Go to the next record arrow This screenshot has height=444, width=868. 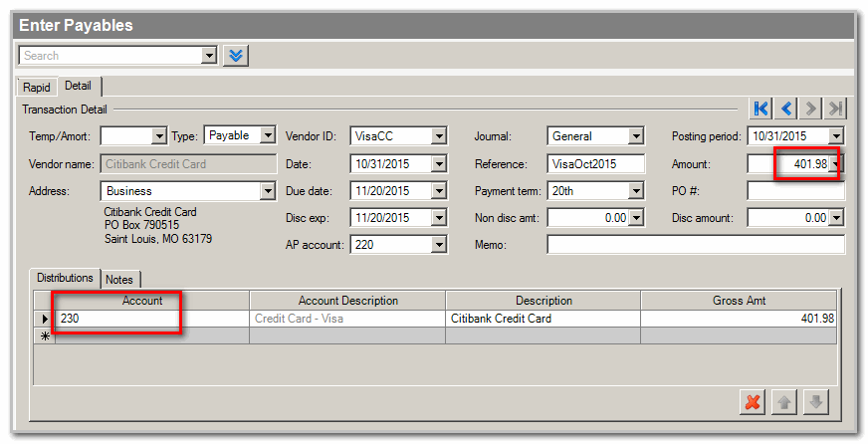811,109
